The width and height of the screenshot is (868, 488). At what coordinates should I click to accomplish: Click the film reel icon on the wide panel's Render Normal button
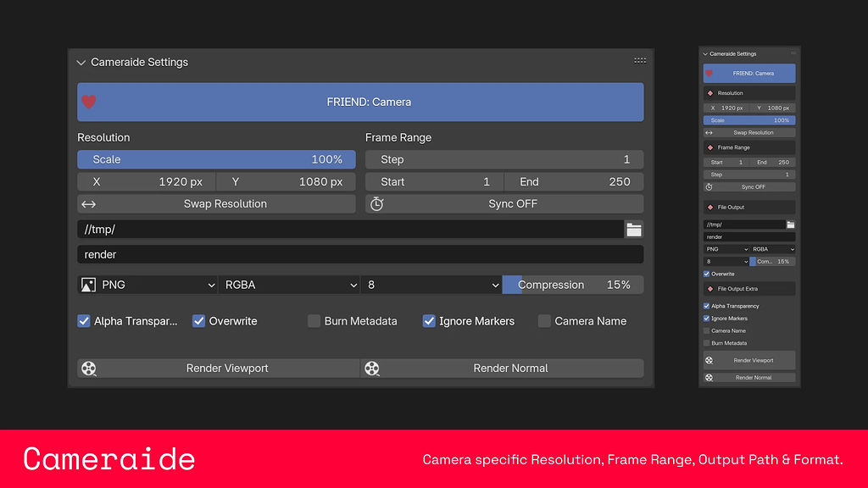pyautogui.click(x=372, y=369)
